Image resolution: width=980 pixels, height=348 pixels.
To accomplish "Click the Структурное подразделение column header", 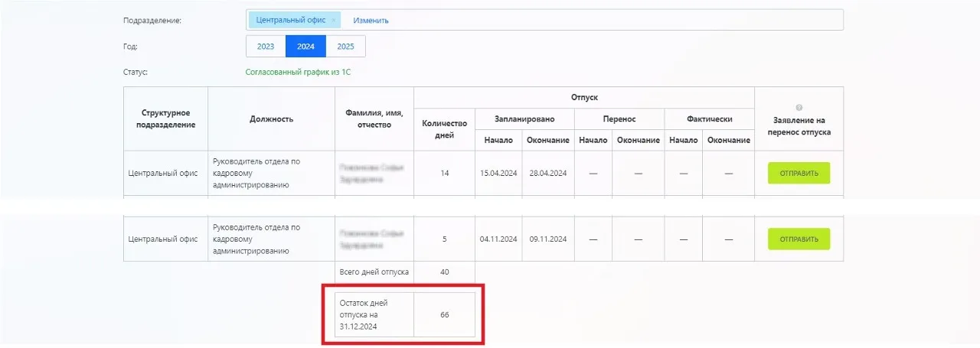I will coord(165,119).
